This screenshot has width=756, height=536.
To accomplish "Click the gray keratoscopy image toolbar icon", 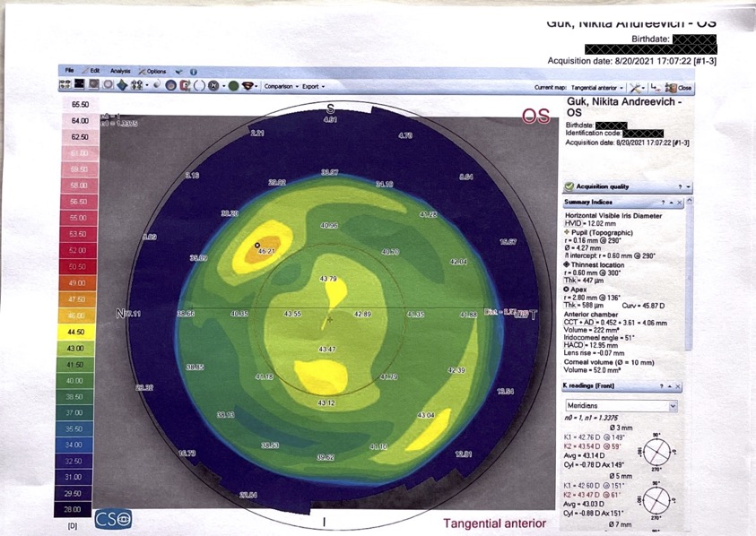I will (x=94, y=85).
